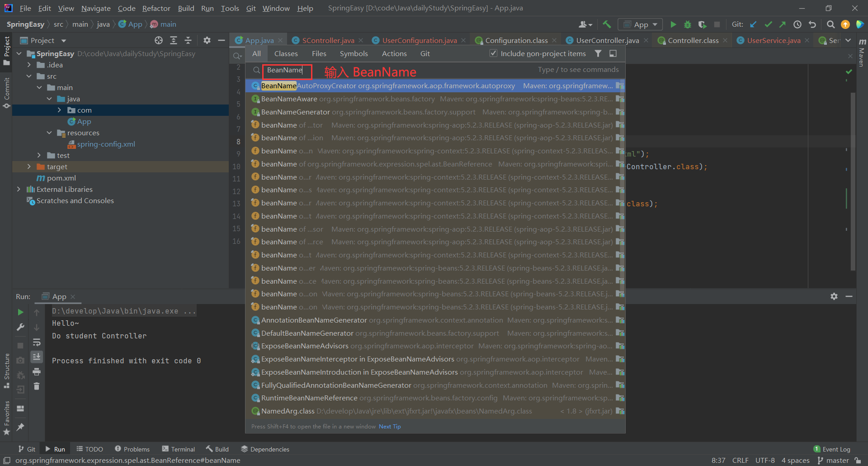Expand the target folder
The height and width of the screenshot is (466, 868).
(29, 166)
